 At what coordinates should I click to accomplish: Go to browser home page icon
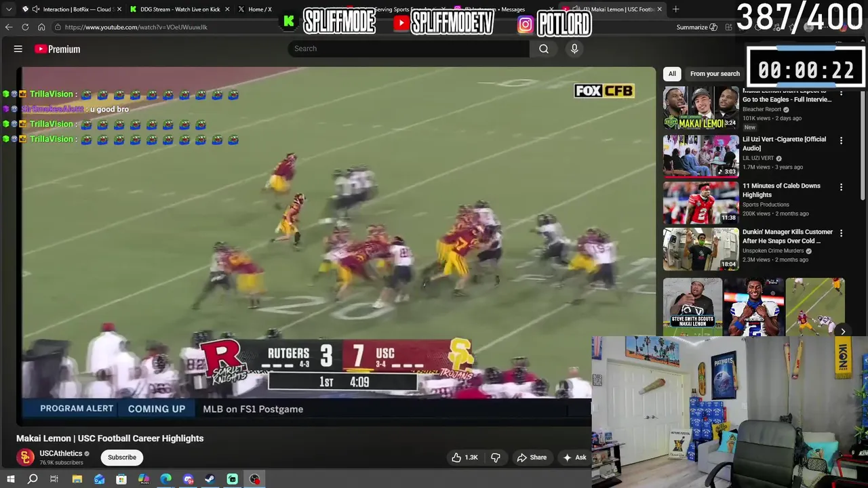pos(41,27)
